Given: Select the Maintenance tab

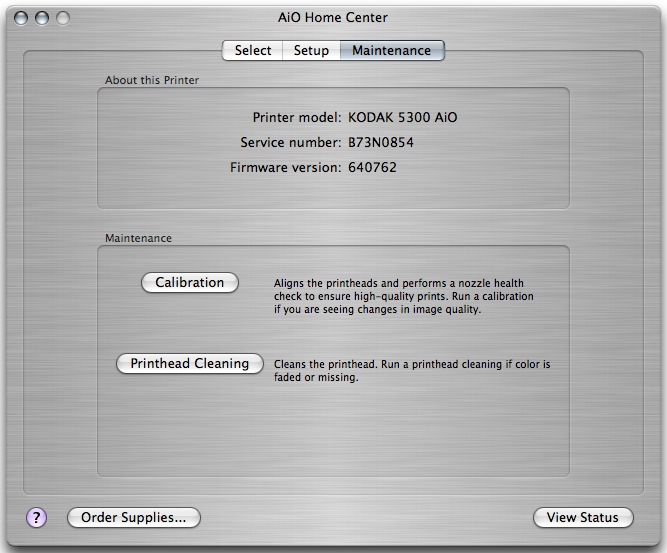Looking at the screenshot, I should point(391,51).
